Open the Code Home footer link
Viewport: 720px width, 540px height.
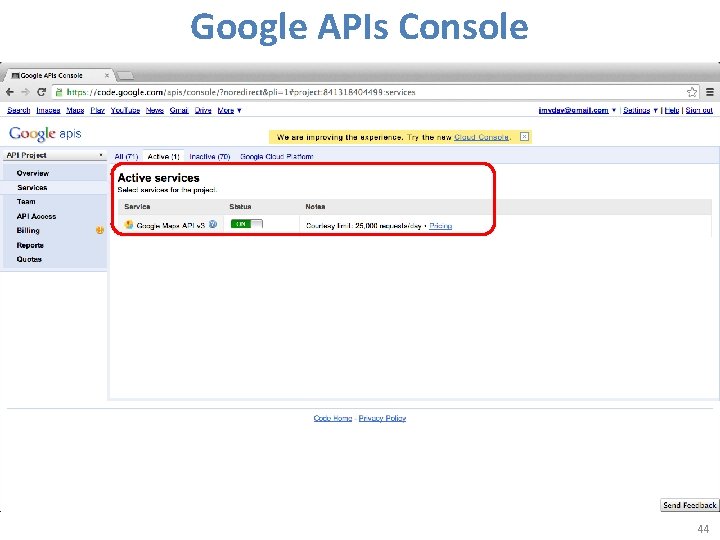[x=333, y=418]
